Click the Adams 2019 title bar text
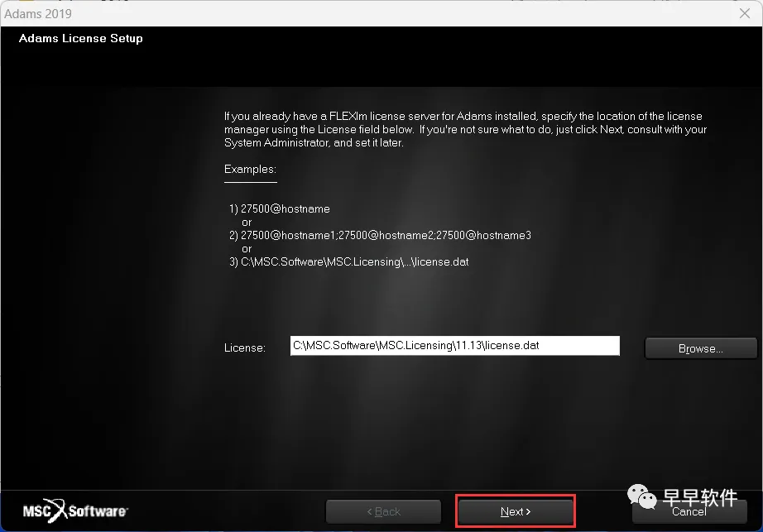The height and width of the screenshot is (532, 763). point(38,13)
